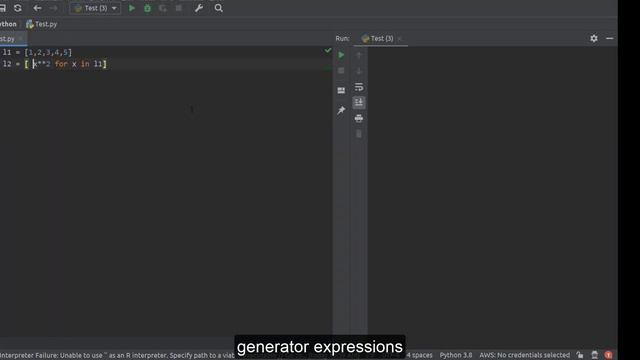Click Restore Layout icon in Run panel
640x360 pixels.
tap(341, 91)
